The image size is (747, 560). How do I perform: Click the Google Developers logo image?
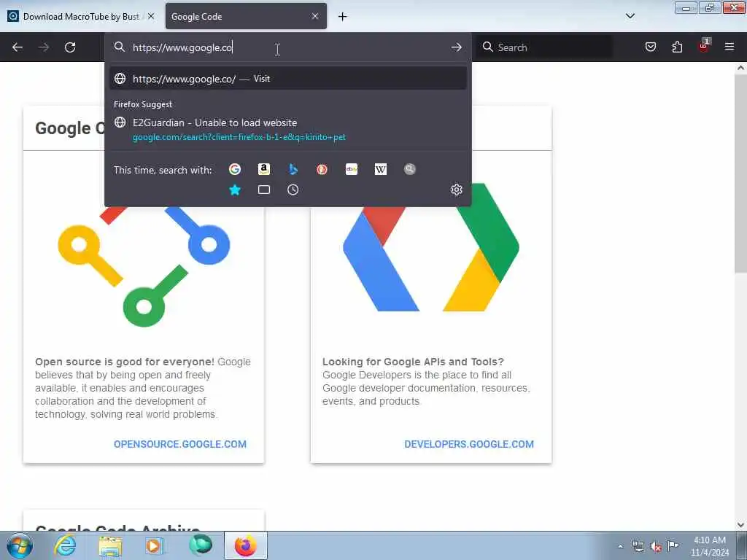tap(431, 248)
